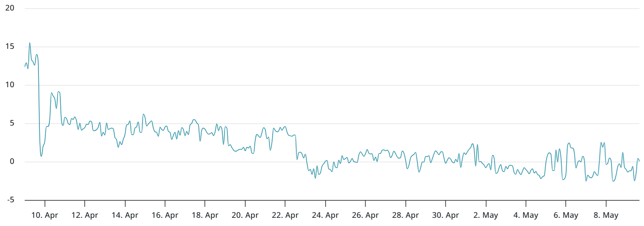The image size is (644, 226).
Task: Click the y-axis value 20 label
Action: 10,8
